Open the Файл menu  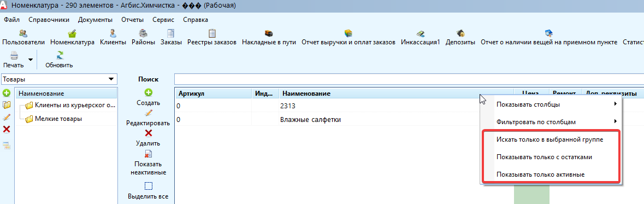coord(12,20)
